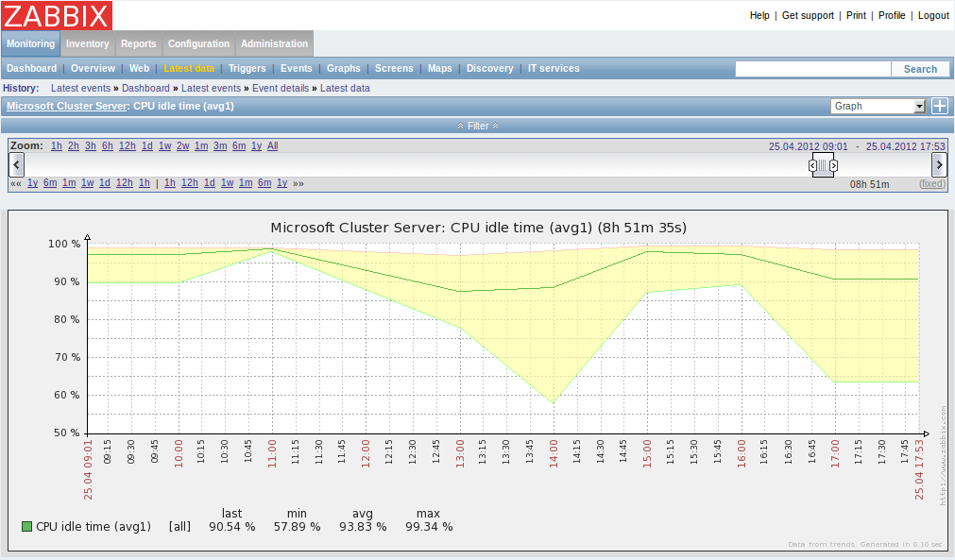955x560 pixels.
Task: Open Dashboard in the History breadcrumb
Action: tap(145, 88)
